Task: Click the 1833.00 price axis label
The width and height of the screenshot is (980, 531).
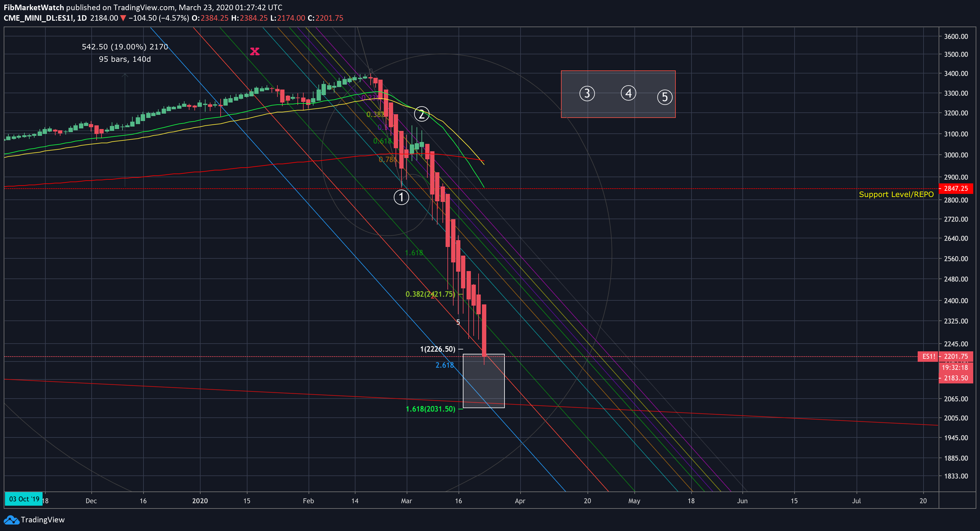Action: coord(956,476)
